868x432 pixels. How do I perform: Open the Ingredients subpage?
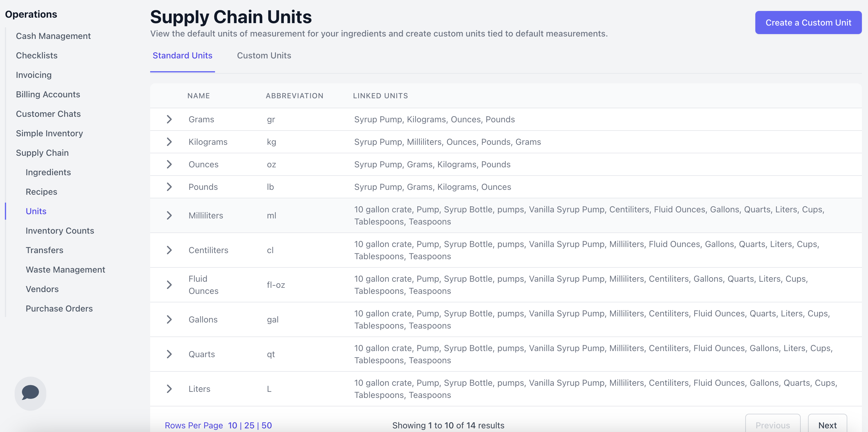click(48, 172)
